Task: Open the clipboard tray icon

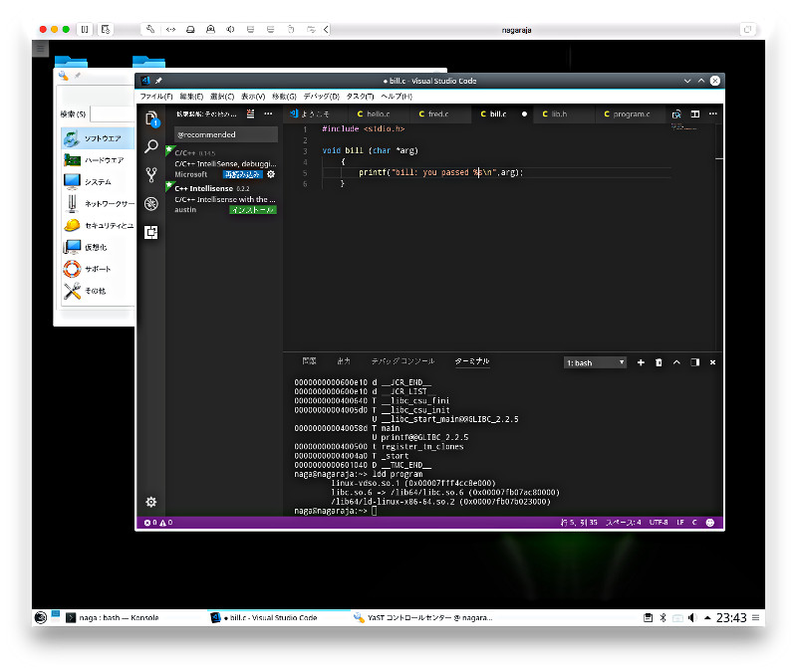Action: click(x=649, y=617)
